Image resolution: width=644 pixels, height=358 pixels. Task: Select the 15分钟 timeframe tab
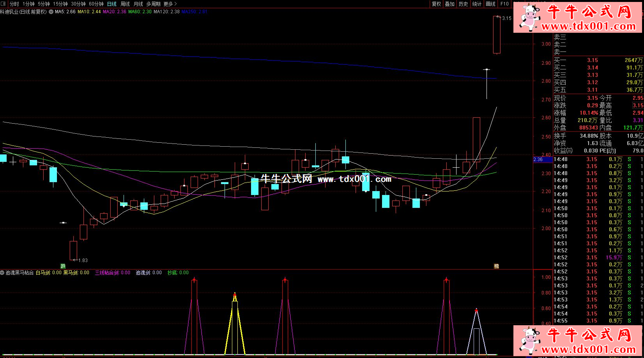pyautogui.click(x=60, y=4)
